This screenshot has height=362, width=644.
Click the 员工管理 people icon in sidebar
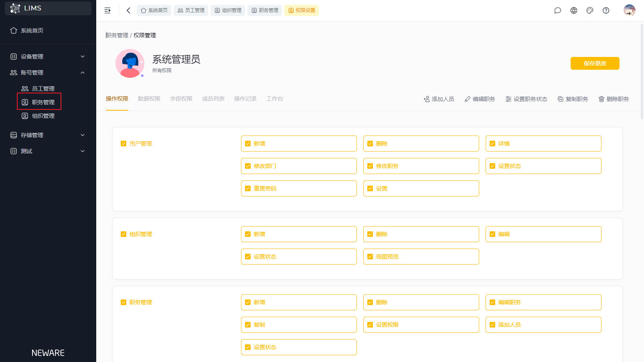(x=25, y=89)
